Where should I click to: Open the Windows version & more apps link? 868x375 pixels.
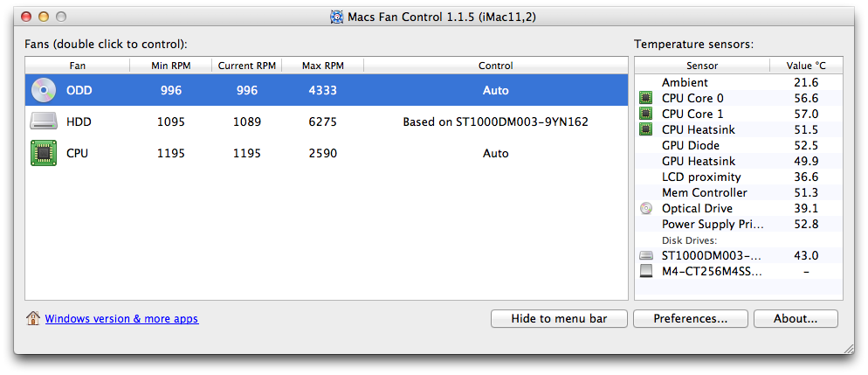click(121, 319)
